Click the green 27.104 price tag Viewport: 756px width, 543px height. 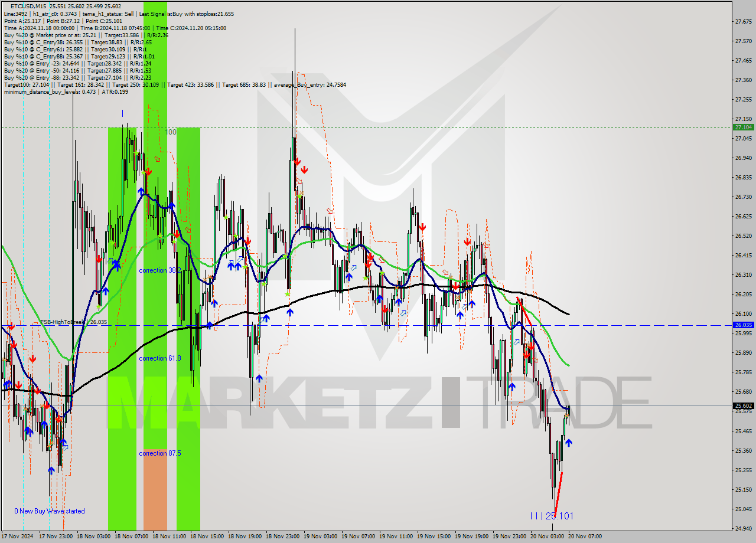pos(743,127)
